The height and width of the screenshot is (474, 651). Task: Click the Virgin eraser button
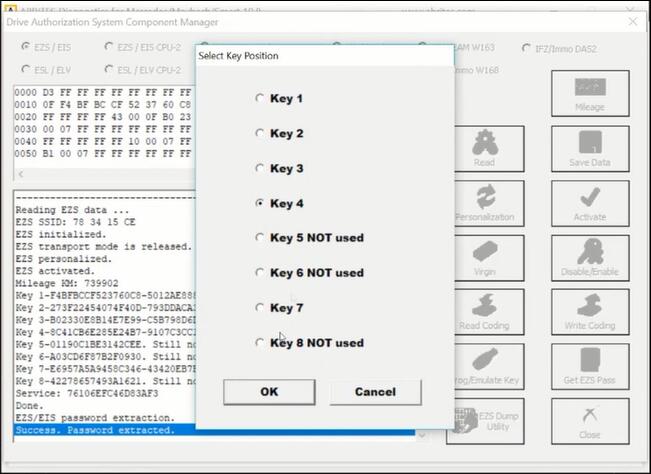[x=489, y=258]
